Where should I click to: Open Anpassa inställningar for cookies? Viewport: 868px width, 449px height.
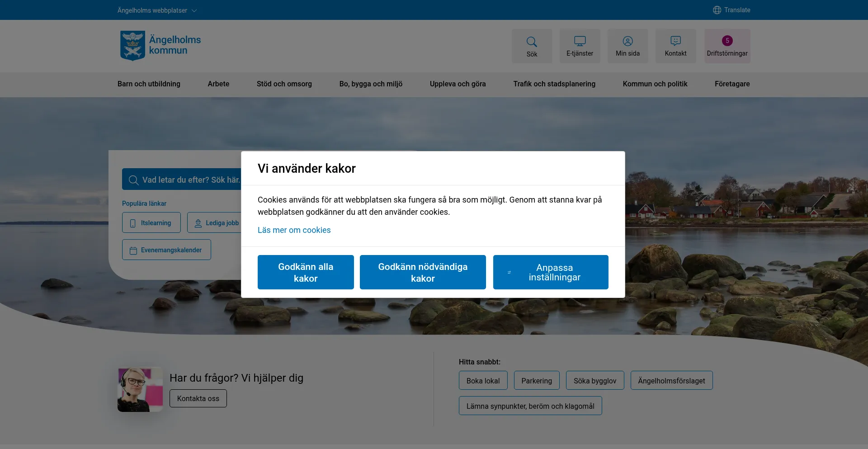550,272
